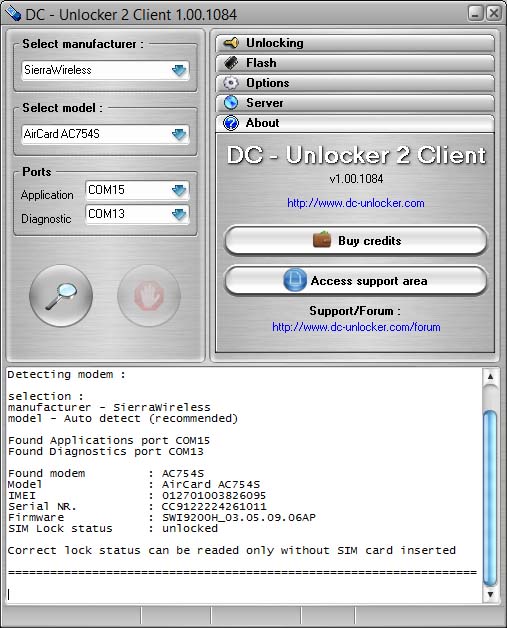Click the 'Support/Forum :' label

(x=355, y=311)
